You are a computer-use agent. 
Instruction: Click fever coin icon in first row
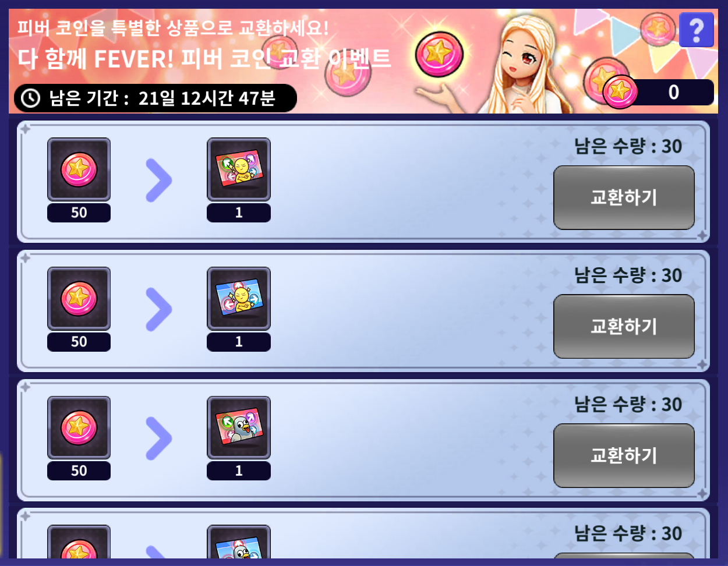coord(79,169)
